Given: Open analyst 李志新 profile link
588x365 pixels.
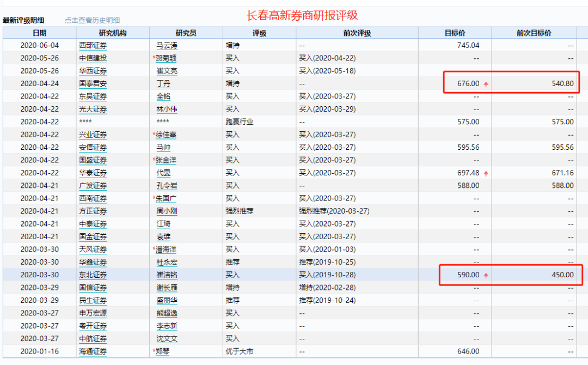Looking at the screenshot, I should (x=167, y=326).
